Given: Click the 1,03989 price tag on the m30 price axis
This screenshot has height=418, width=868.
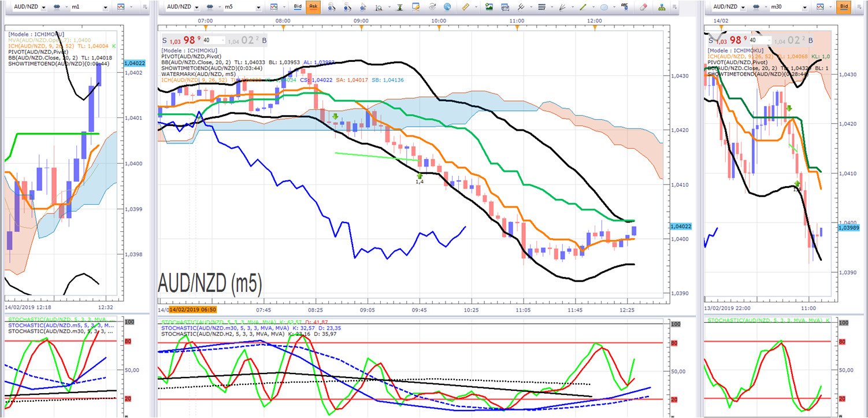Looking at the screenshot, I should [848, 228].
